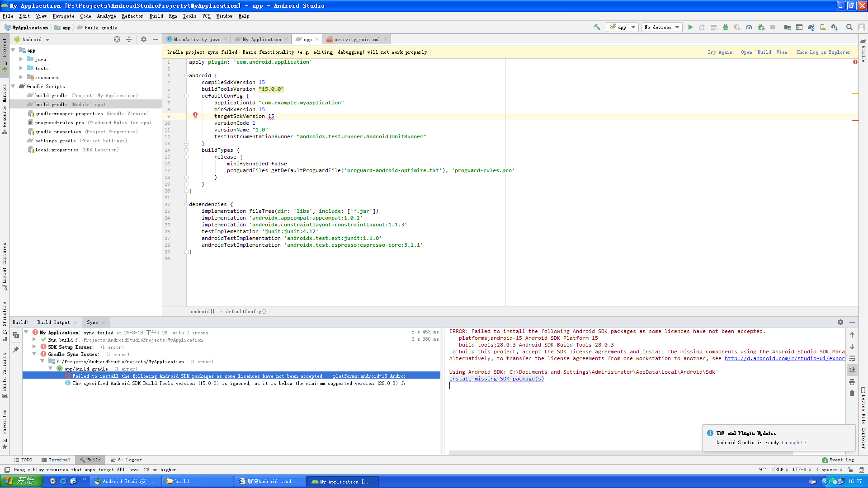Click the Make Project hammer icon
The width and height of the screenshot is (868, 488).
(597, 27)
